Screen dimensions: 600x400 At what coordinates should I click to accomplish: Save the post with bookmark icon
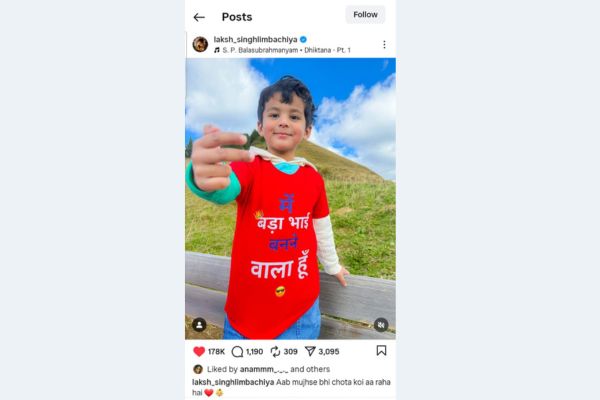tap(382, 350)
